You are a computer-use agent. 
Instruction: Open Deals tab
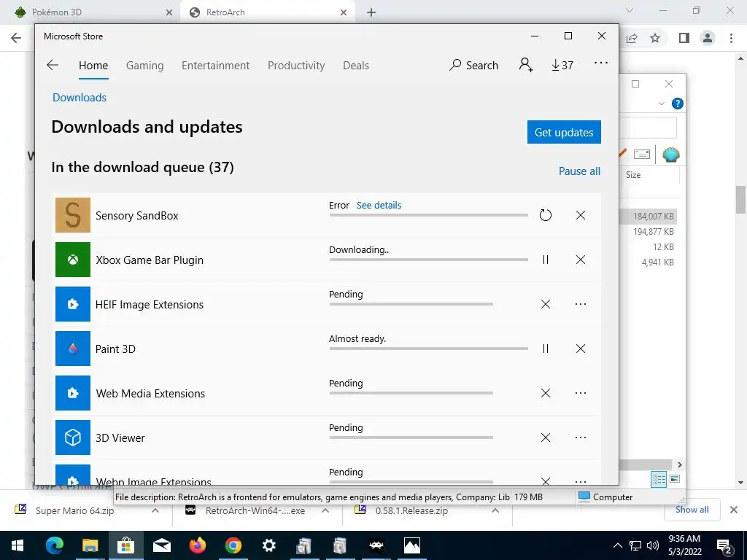pyautogui.click(x=356, y=65)
